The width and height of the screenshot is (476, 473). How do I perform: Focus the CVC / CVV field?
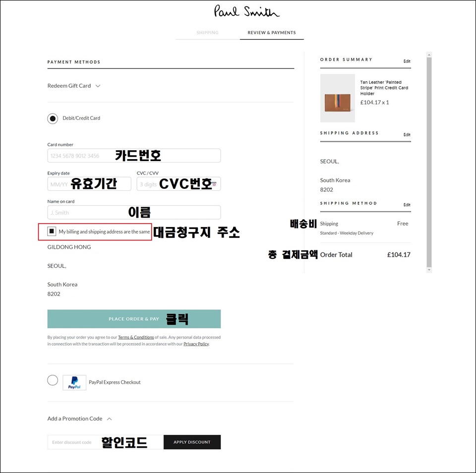(x=178, y=184)
